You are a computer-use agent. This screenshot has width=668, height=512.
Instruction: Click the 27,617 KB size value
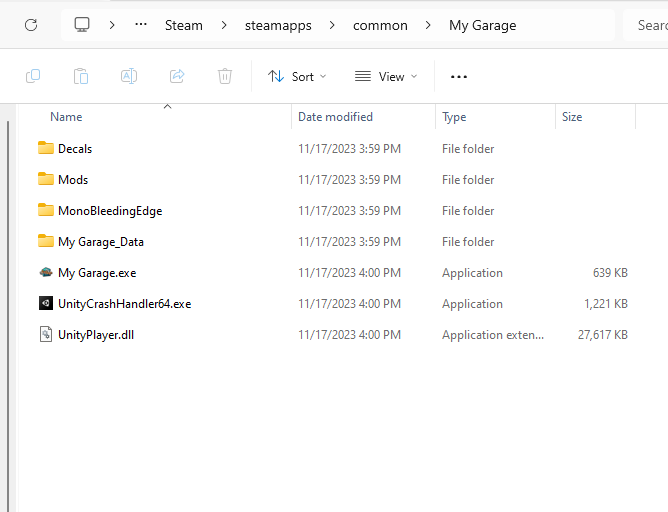[603, 335]
